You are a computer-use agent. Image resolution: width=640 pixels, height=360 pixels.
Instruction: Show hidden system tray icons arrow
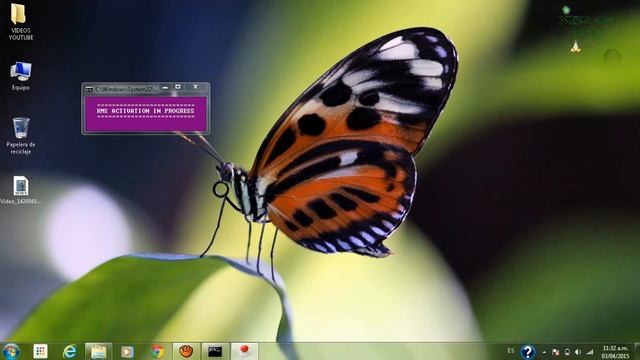point(544,352)
